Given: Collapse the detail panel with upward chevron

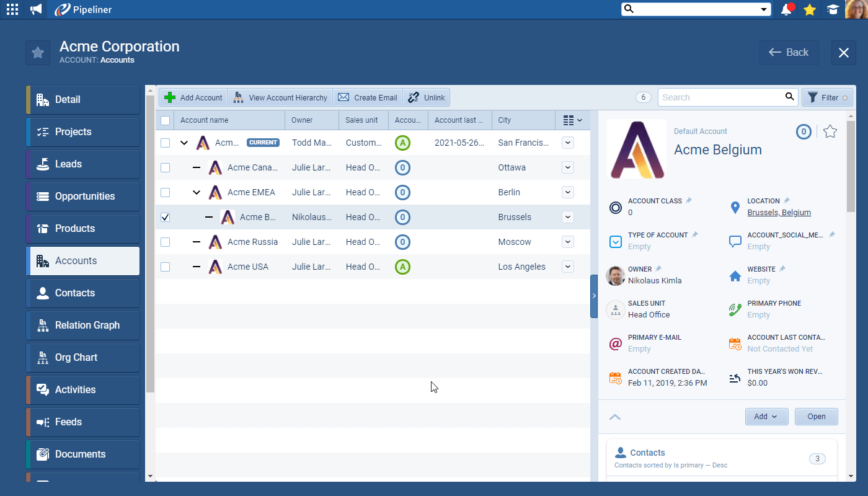Looking at the screenshot, I should pos(615,417).
